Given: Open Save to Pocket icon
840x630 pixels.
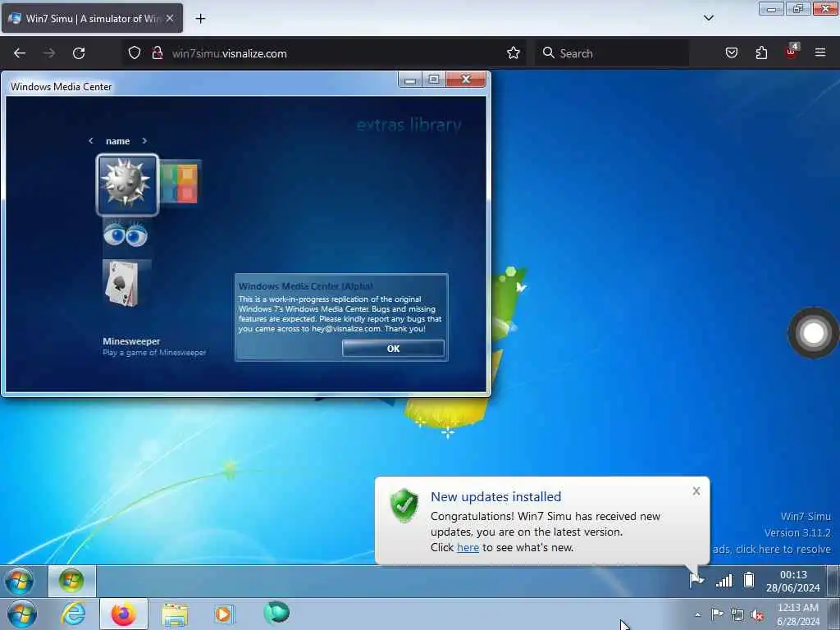Looking at the screenshot, I should [x=731, y=52].
